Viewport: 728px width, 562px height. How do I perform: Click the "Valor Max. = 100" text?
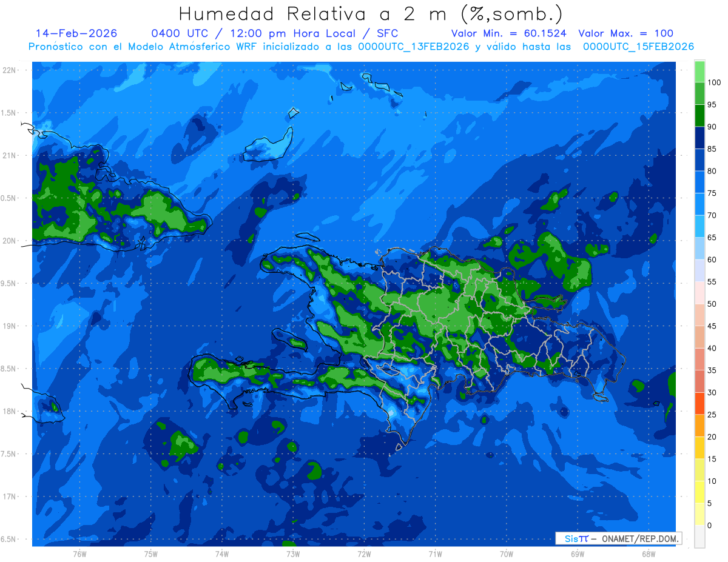[625, 33]
